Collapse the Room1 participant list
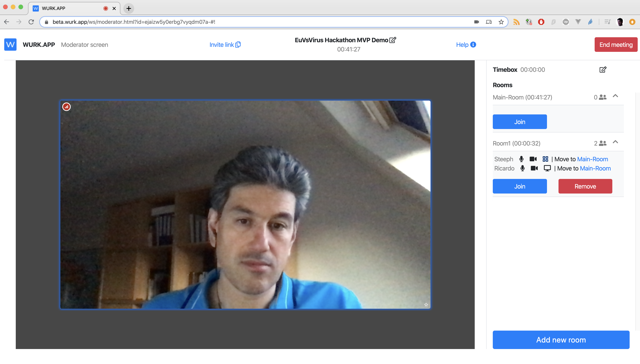640x364 pixels. tap(615, 142)
